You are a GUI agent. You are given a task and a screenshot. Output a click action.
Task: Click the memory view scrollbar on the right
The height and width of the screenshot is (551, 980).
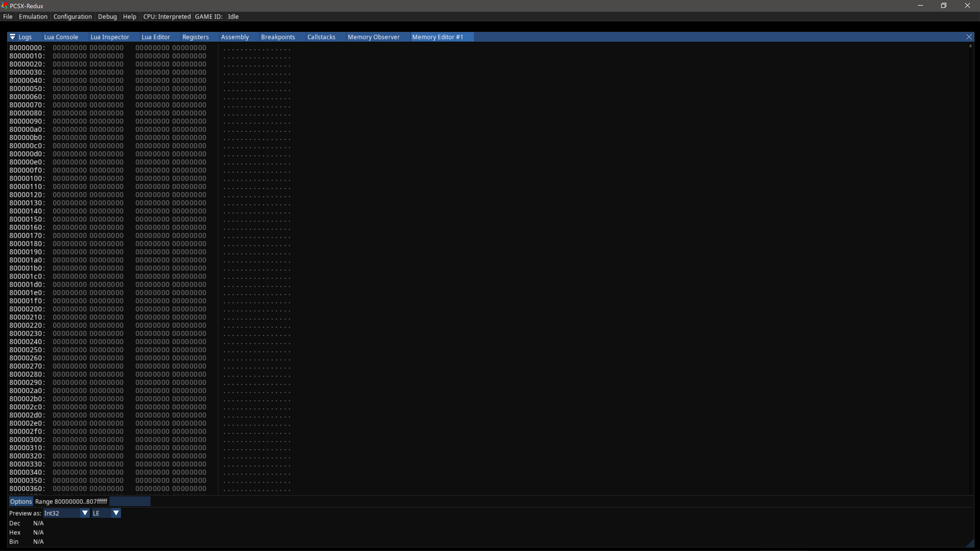(x=971, y=46)
